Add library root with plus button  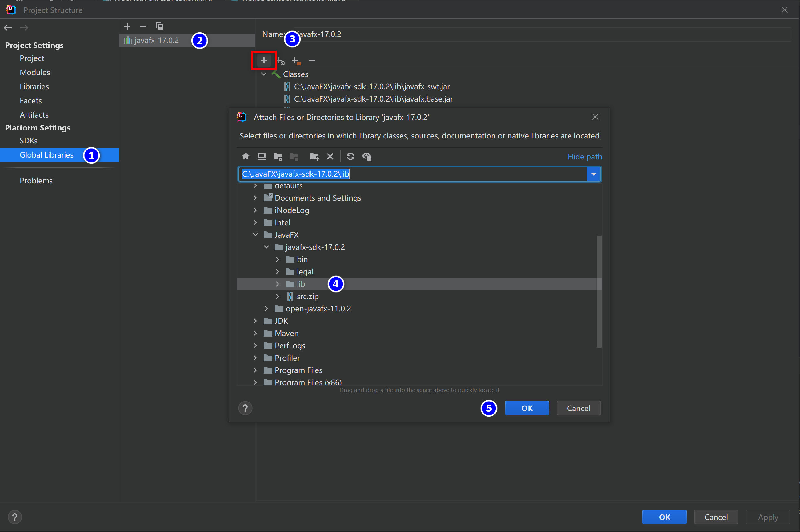click(x=264, y=60)
